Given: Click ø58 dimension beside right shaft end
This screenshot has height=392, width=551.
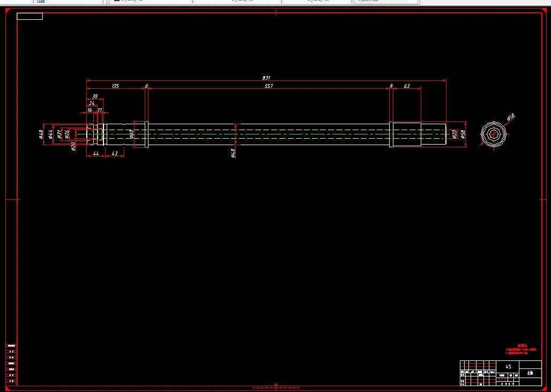Looking at the screenshot, I should pos(463,134).
